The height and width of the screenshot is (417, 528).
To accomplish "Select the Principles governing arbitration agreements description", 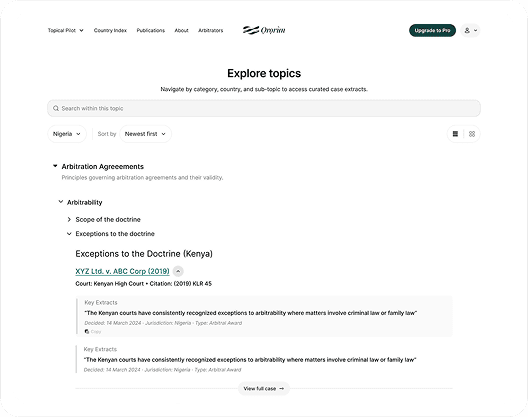I will (142, 178).
